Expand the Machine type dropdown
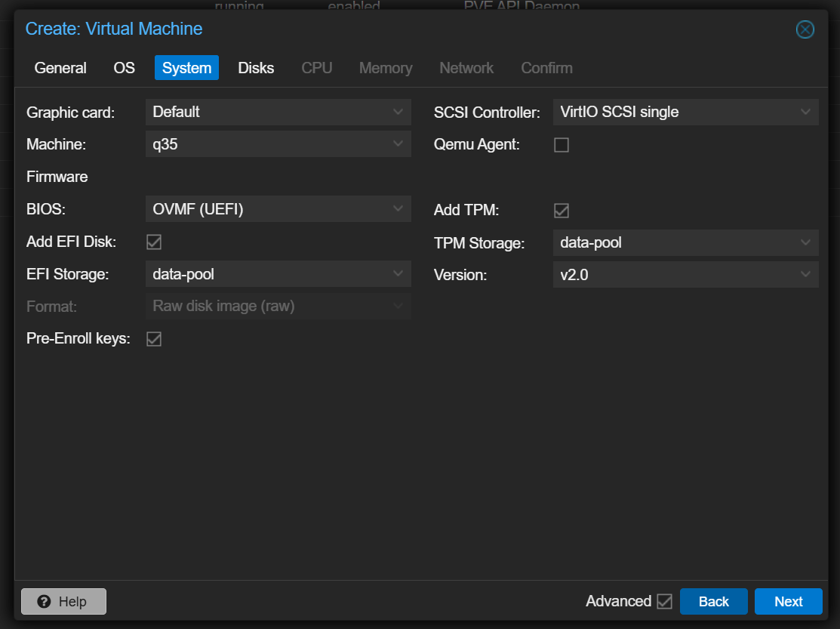840x629 pixels. 278,143
